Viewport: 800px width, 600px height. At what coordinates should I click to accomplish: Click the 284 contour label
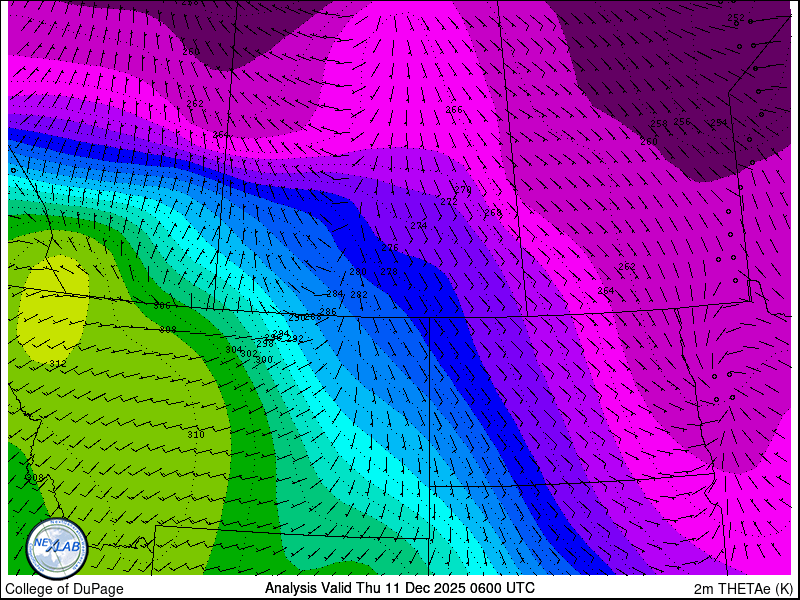click(x=335, y=294)
